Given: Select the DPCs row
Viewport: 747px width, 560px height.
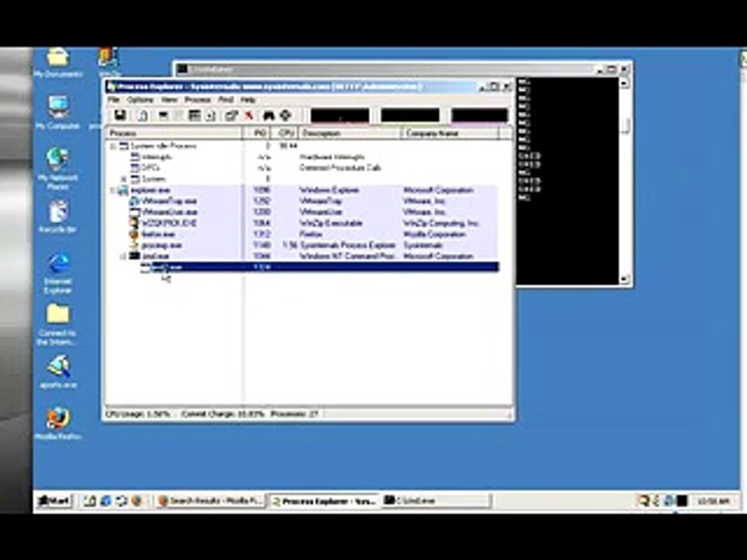Looking at the screenshot, I should click(x=303, y=168).
